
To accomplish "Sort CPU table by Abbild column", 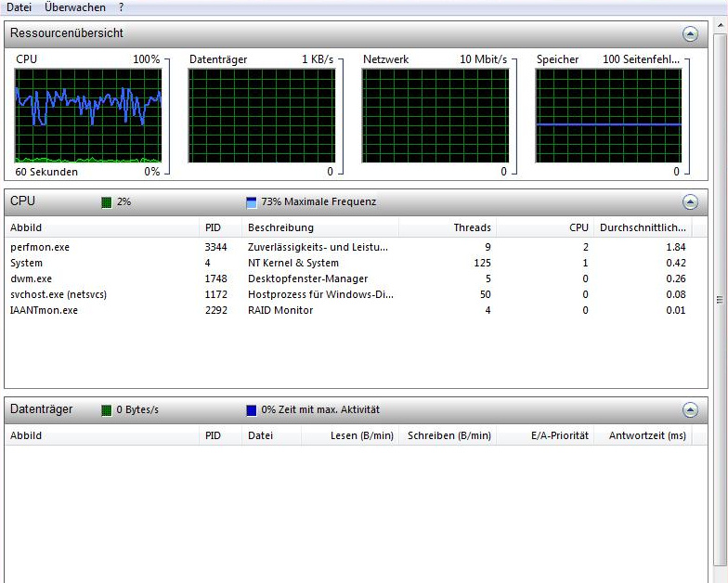I will click(x=102, y=227).
